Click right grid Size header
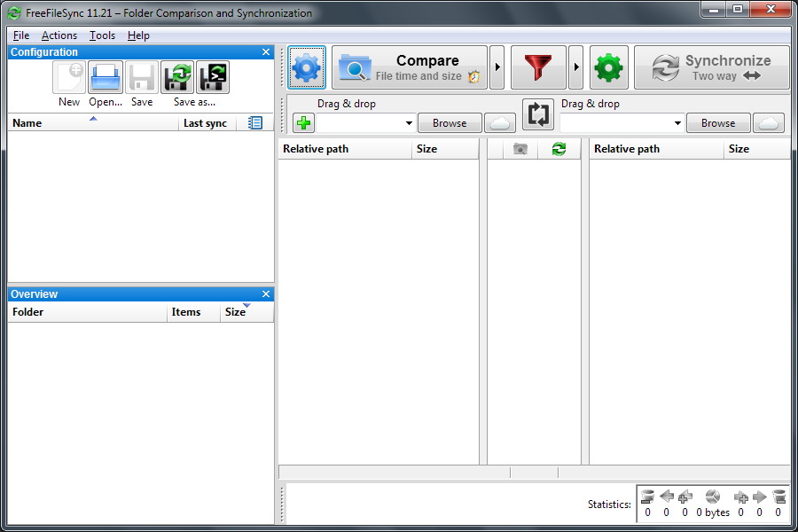This screenshot has height=532, width=798. 757,149
